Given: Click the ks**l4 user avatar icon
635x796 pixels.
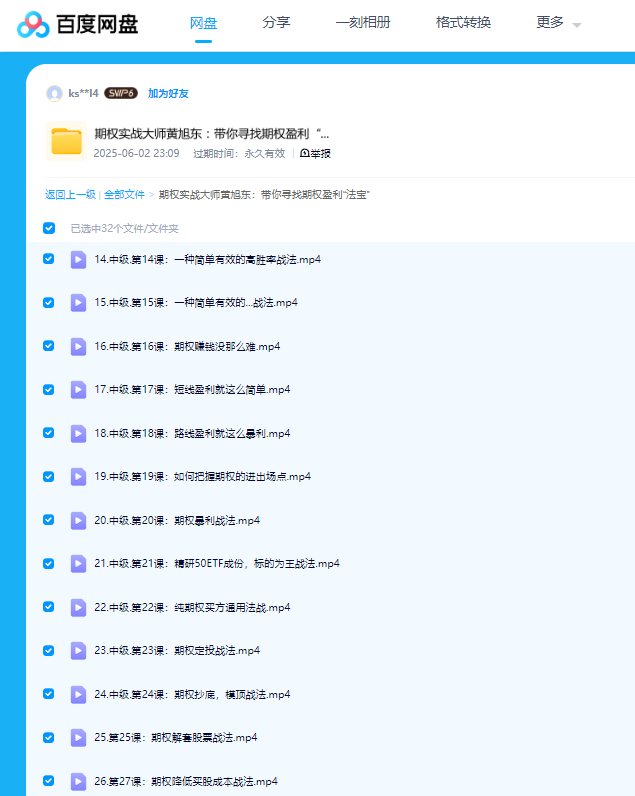Looking at the screenshot, I should pyautogui.click(x=54, y=93).
